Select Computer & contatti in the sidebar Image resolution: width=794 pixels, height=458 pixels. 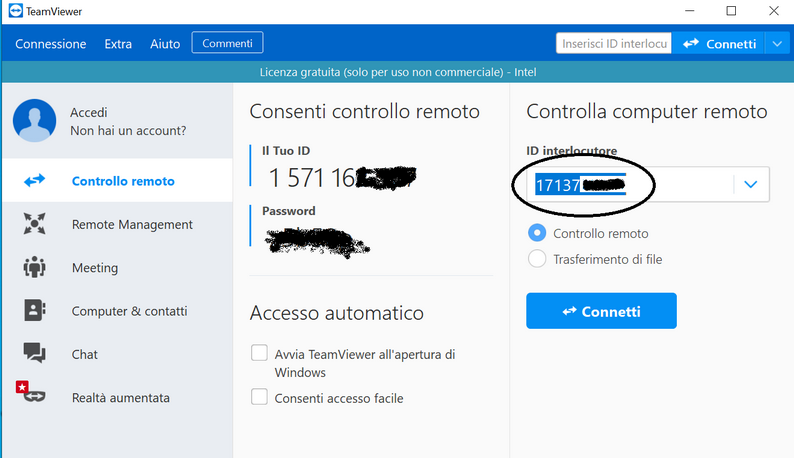117,311
